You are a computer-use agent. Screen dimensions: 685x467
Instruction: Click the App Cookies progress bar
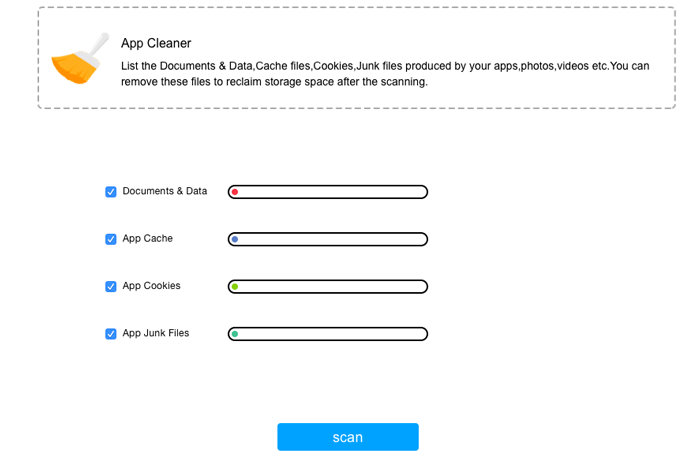pos(328,287)
